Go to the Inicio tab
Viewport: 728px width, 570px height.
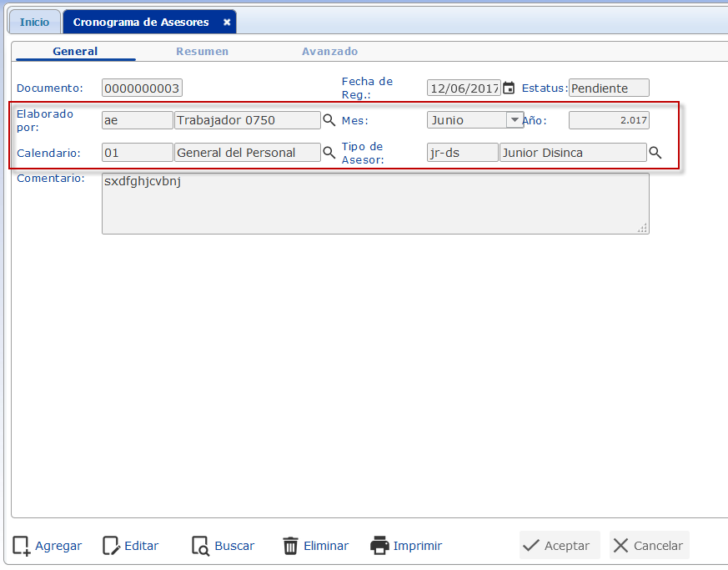click(x=34, y=23)
